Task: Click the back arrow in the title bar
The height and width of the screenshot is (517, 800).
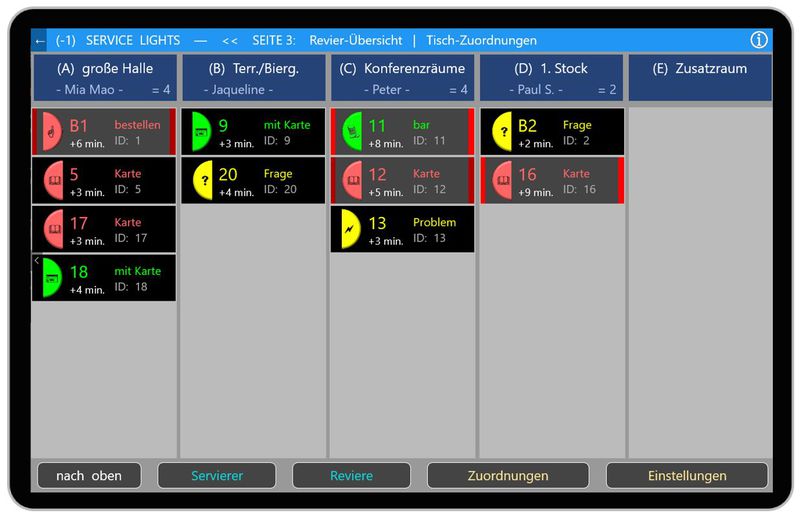Action: 40,41
